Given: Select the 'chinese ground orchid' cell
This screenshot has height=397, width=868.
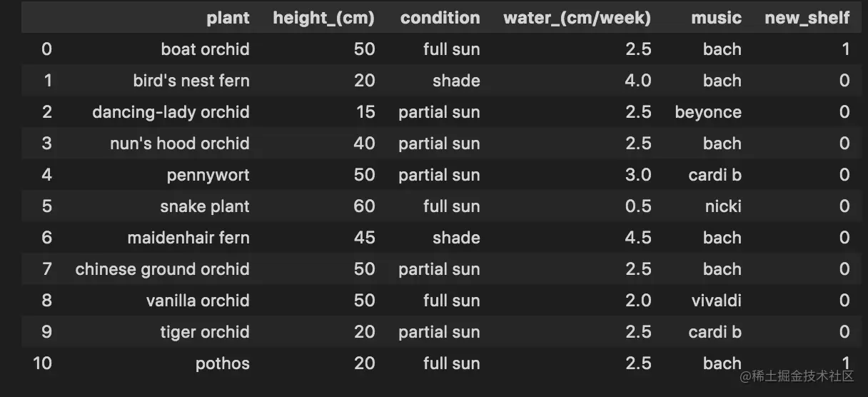Looking at the screenshot, I should pos(162,269).
